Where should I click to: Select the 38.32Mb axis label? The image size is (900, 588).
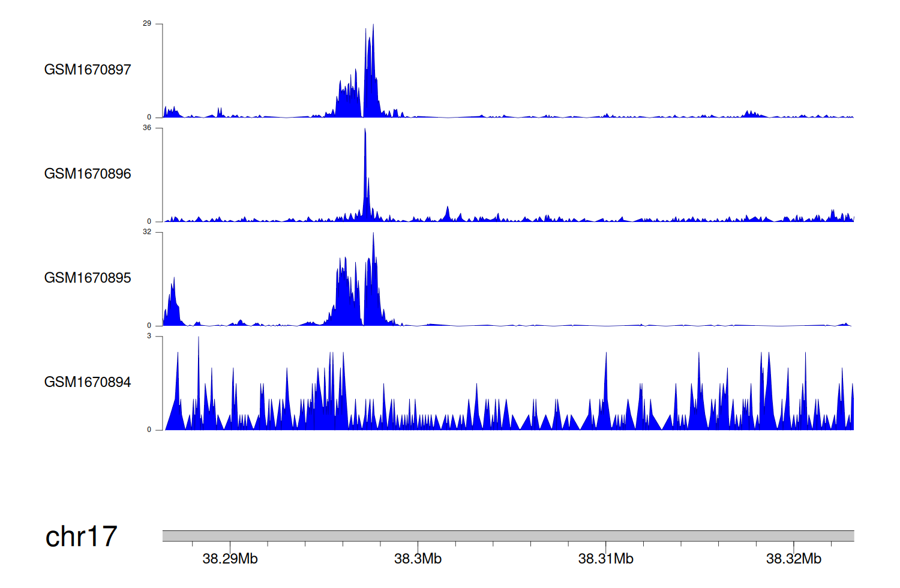(x=793, y=559)
